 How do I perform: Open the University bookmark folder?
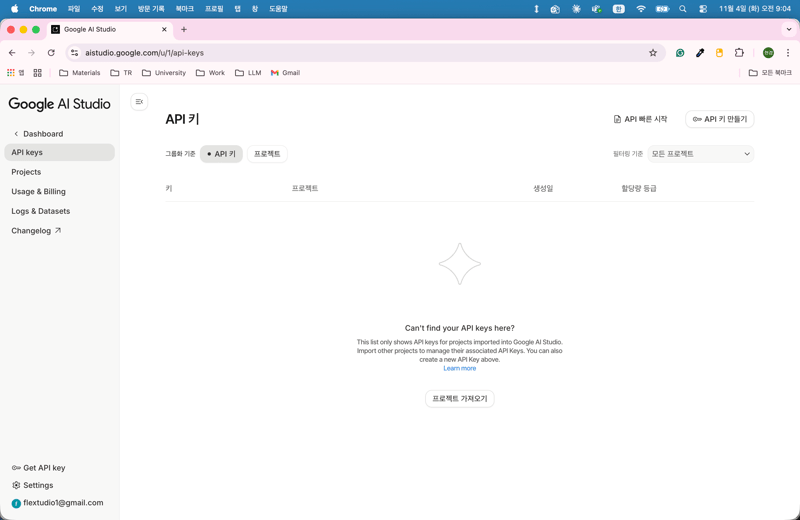[x=164, y=73]
